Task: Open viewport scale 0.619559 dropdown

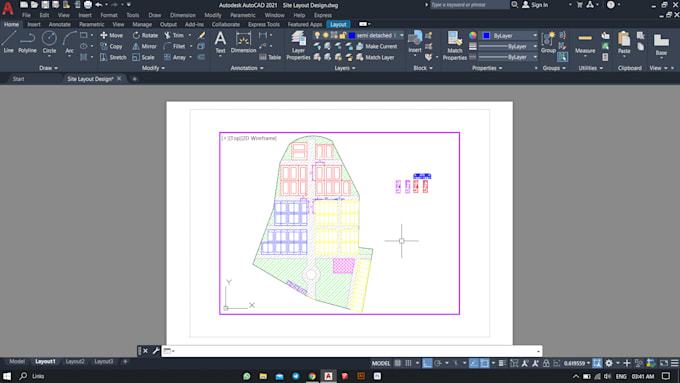Action: 576,363
